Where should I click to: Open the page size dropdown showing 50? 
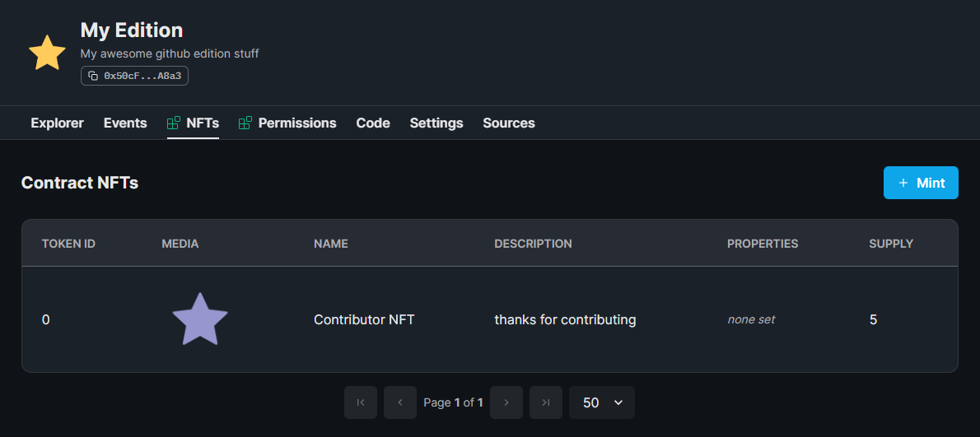click(602, 402)
